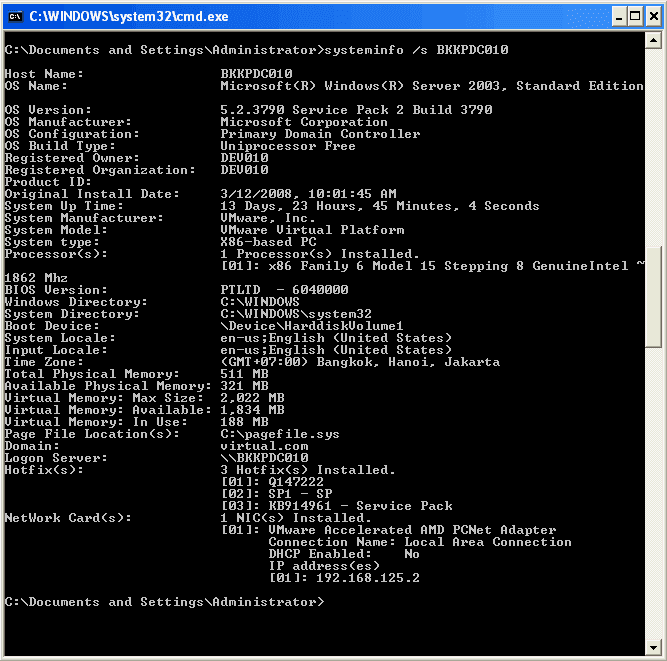
Task: Click hotfix entry Q147222
Action: 272,482
